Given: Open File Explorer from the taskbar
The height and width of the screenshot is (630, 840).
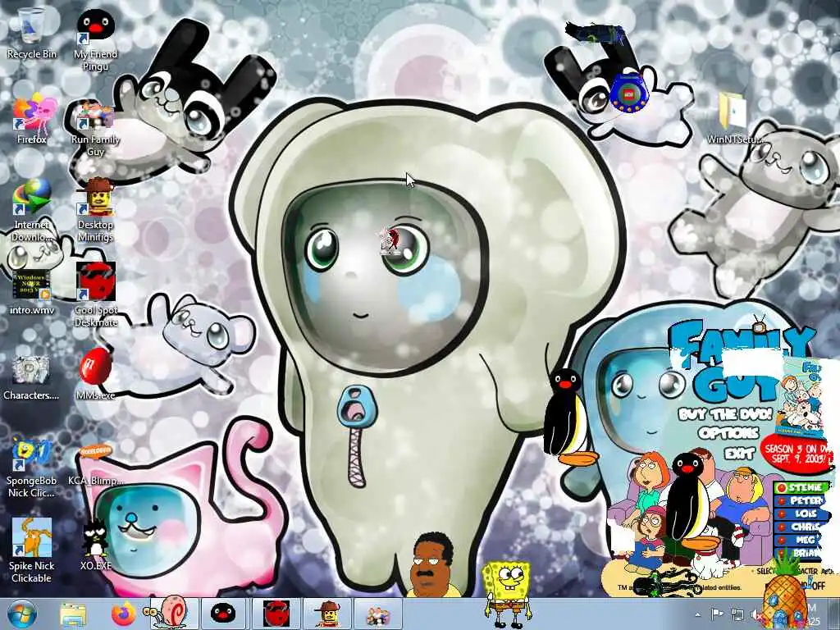Looking at the screenshot, I should 73,614.
